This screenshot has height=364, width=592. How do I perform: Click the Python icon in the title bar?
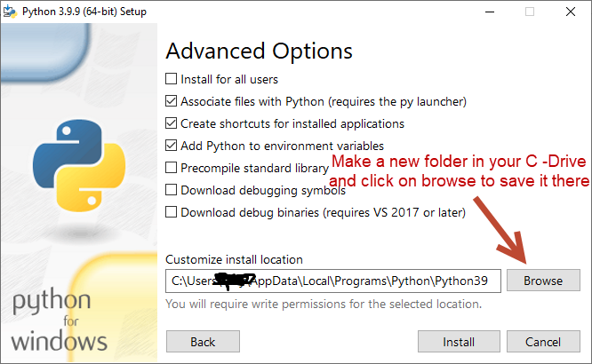point(11,12)
